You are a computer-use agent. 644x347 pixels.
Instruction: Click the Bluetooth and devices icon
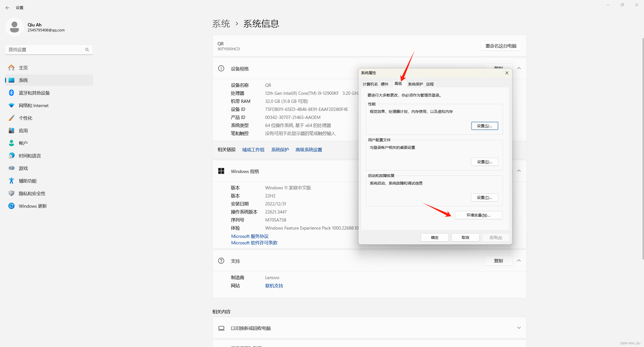tap(11, 93)
